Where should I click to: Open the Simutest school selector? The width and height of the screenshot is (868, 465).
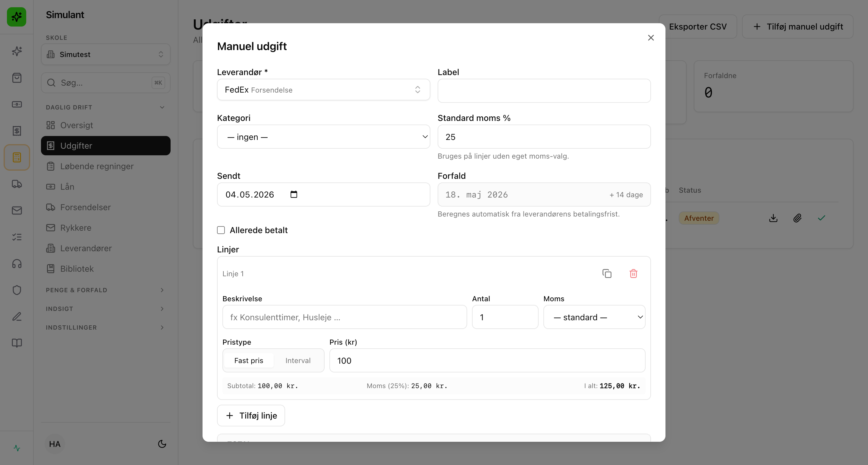coord(106,54)
